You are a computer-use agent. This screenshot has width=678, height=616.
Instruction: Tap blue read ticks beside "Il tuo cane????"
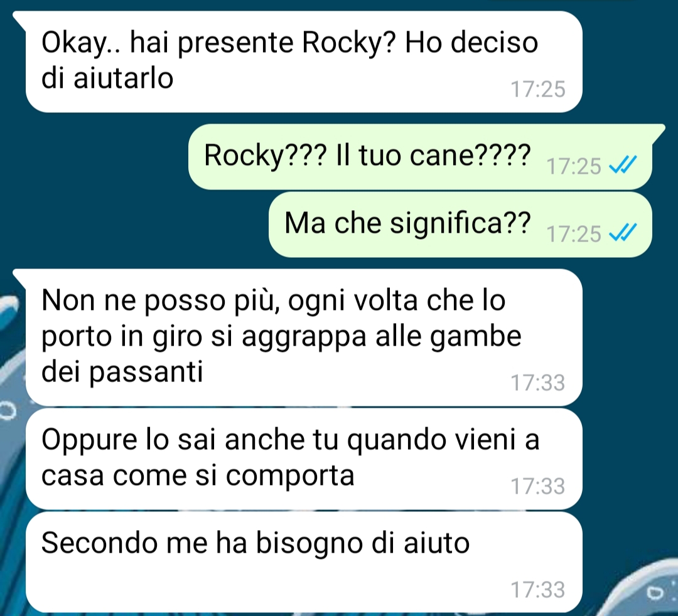coord(623,164)
